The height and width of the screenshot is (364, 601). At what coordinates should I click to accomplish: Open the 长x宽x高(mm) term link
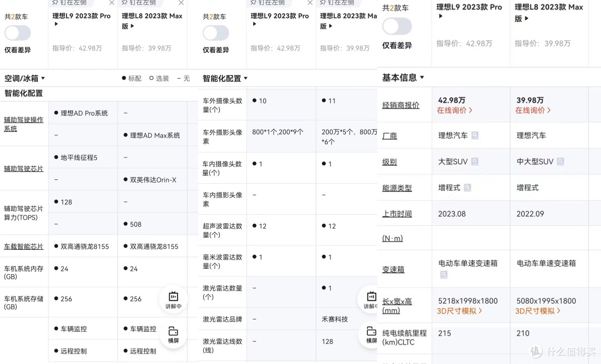[397, 306]
